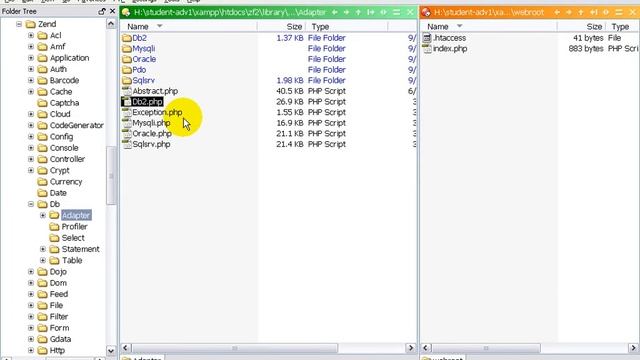Click webroot pane horizontal scroll left arrow
This screenshot has height=360, width=640.
(426, 348)
